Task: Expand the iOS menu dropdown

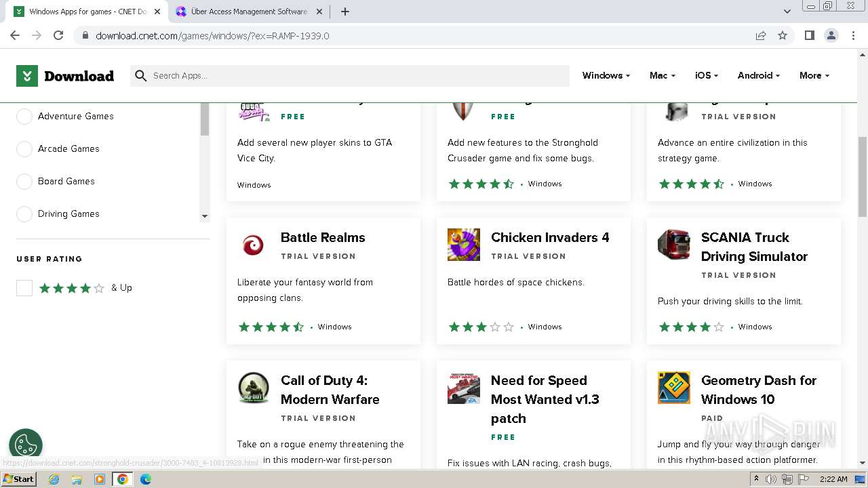Action: (x=707, y=76)
